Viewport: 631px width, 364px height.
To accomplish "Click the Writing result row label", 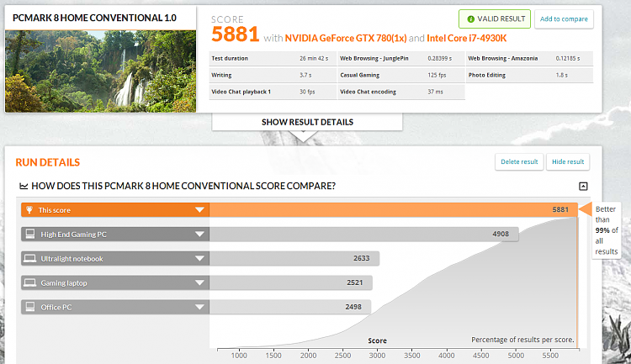I will point(222,75).
